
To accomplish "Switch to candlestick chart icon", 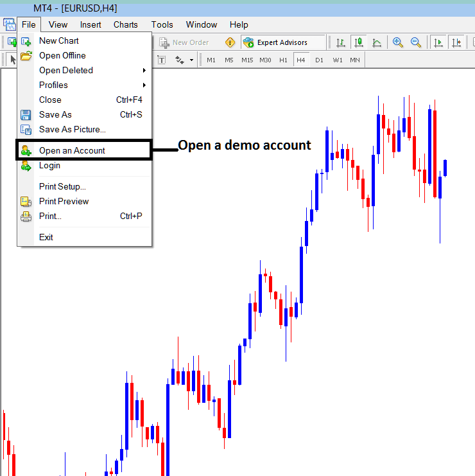I will click(x=359, y=42).
